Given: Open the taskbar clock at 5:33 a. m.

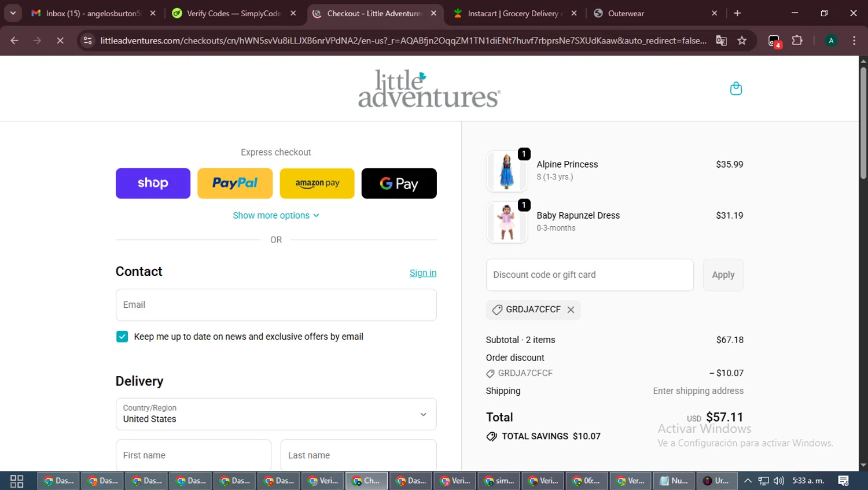Looking at the screenshot, I should click(x=808, y=481).
